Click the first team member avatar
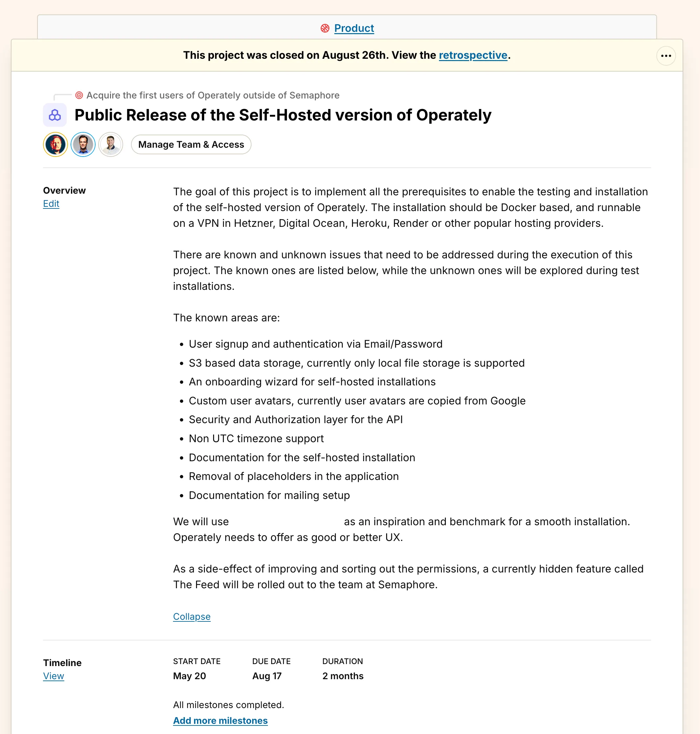This screenshot has height=734, width=700. (55, 144)
